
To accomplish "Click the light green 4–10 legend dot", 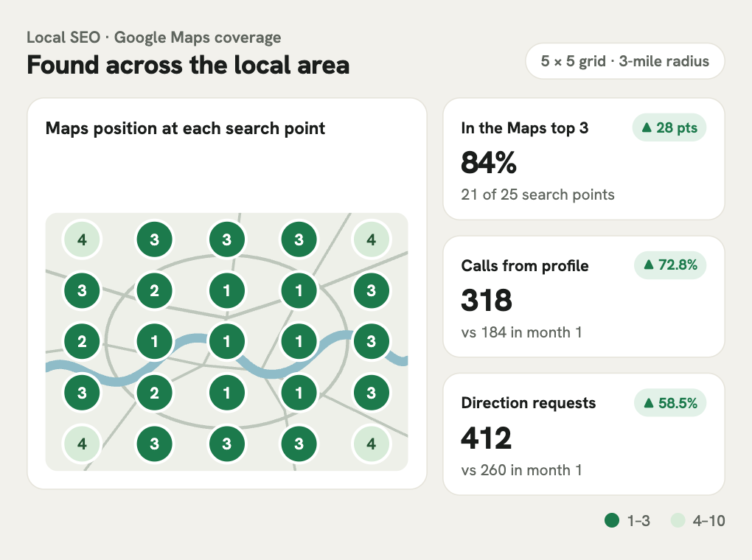I will pos(678,520).
